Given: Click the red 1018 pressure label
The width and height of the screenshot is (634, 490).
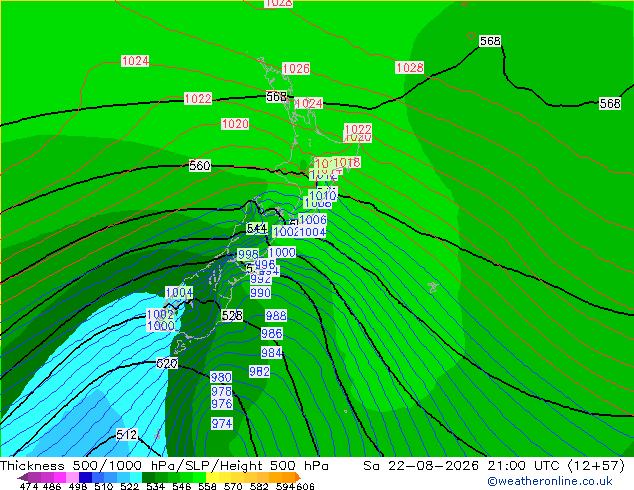Looking at the screenshot, I should click(x=347, y=163).
